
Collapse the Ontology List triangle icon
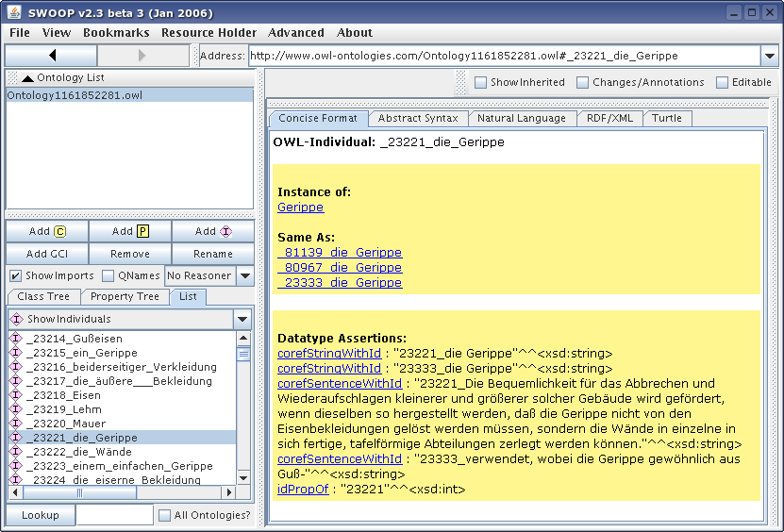tap(27, 78)
